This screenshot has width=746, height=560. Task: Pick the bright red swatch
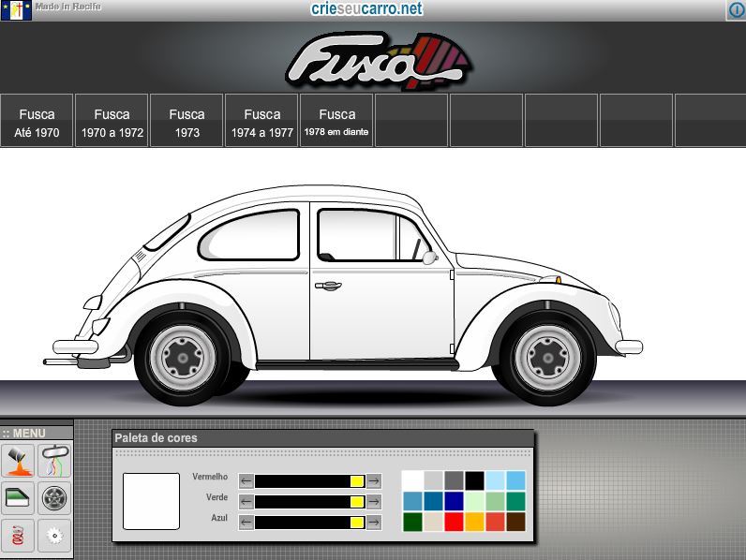click(454, 522)
